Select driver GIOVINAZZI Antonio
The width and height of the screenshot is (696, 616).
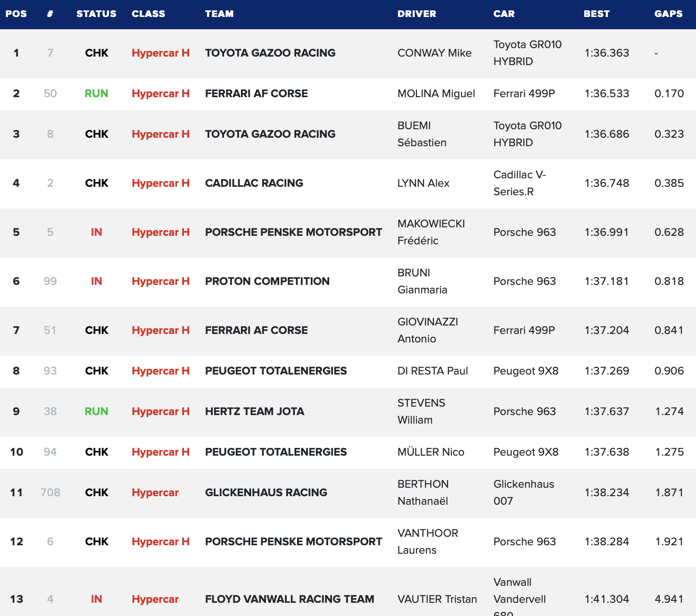pyautogui.click(x=428, y=330)
